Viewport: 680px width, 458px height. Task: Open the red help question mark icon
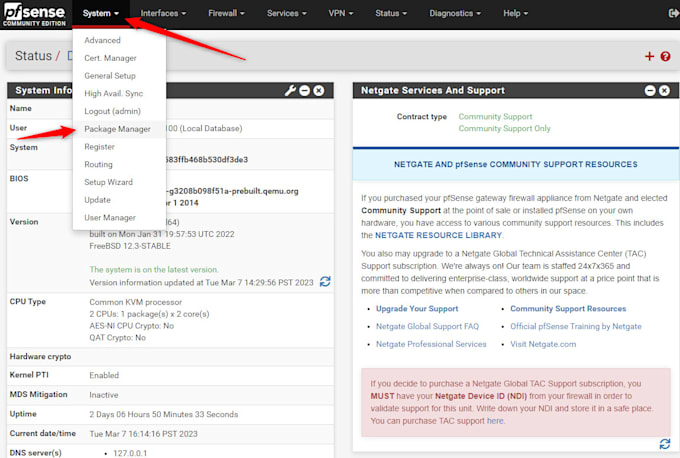click(x=665, y=56)
